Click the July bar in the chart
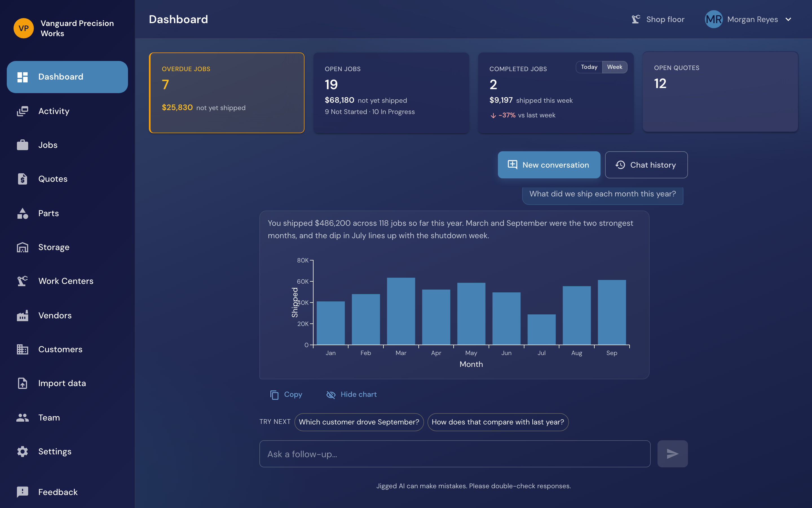Image resolution: width=812 pixels, height=508 pixels. tap(542, 330)
